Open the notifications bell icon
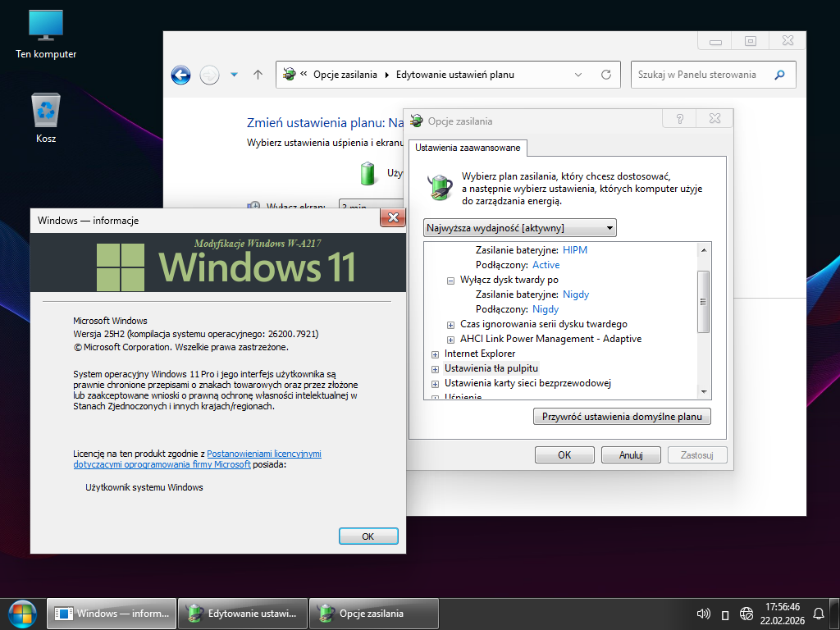Viewport: 840px width, 630px height. coord(818,614)
